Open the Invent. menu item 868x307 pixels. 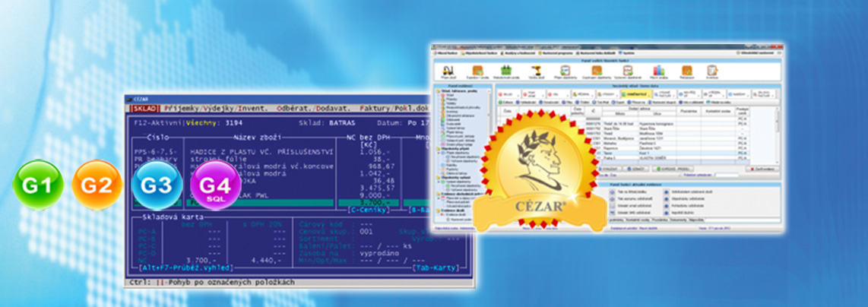254,109
